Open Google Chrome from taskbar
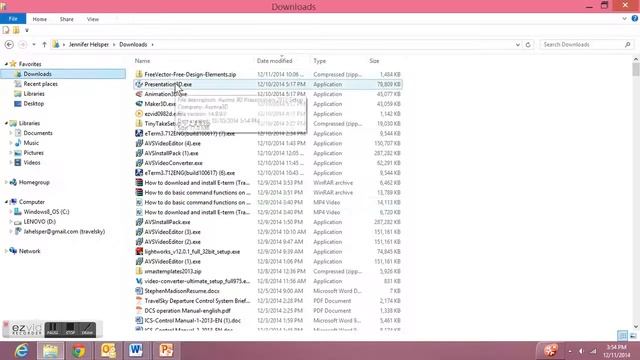The width and height of the screenshot is (640, 360). pyautogui.click(x=79, y=351)
